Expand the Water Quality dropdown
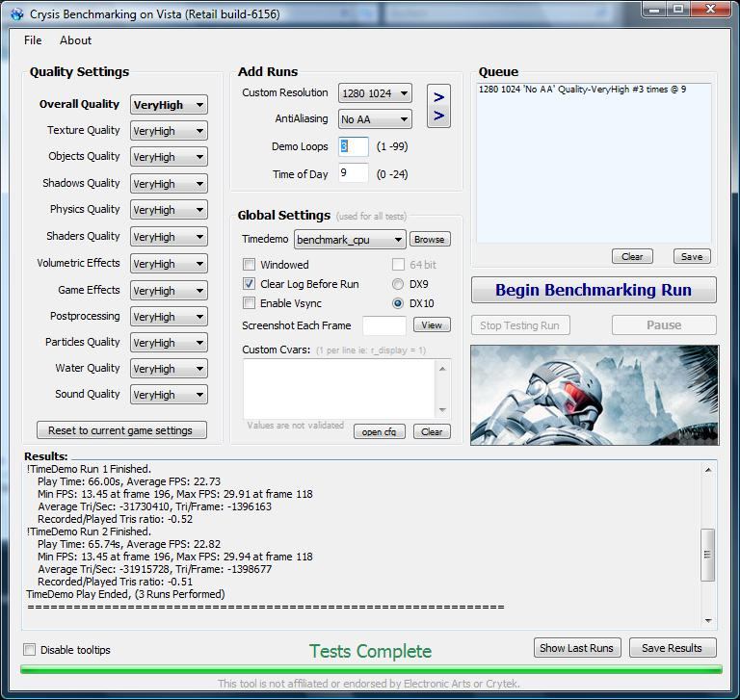Viewport: 740px width, 700px height. pyautogui.click(x=169, y=369)
